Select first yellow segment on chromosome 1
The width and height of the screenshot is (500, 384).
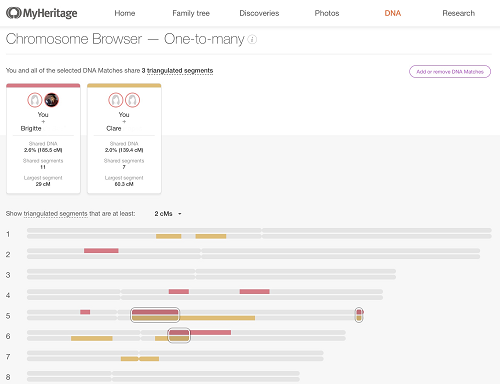[x=169, y=236]
